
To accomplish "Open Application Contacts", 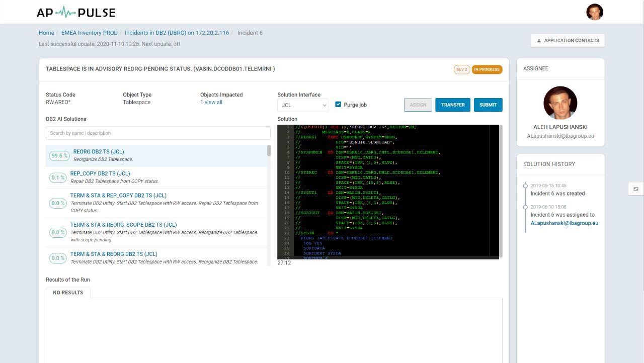I will pos(568,41).
